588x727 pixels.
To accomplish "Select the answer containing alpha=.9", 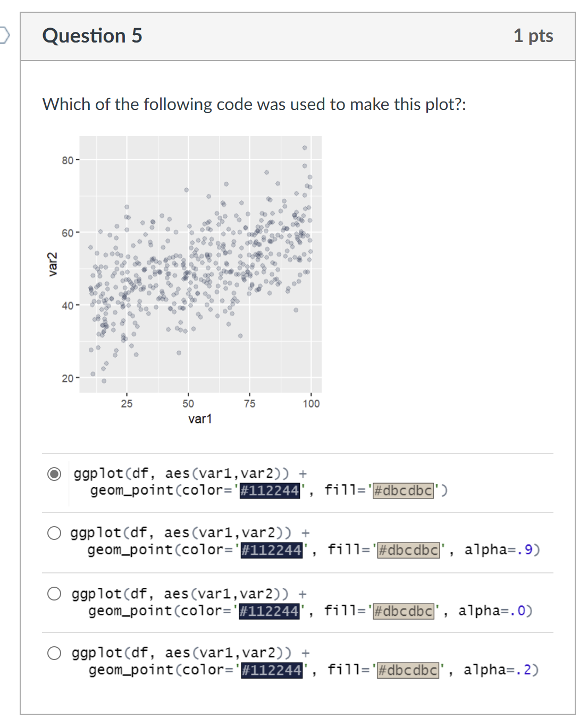I will pyautogui.click(x=54, y=532).
